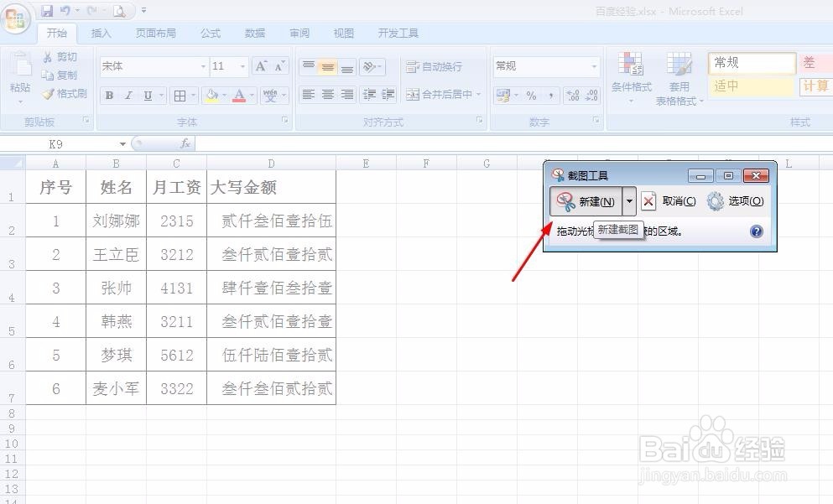Apply comma style

[551, 96]
